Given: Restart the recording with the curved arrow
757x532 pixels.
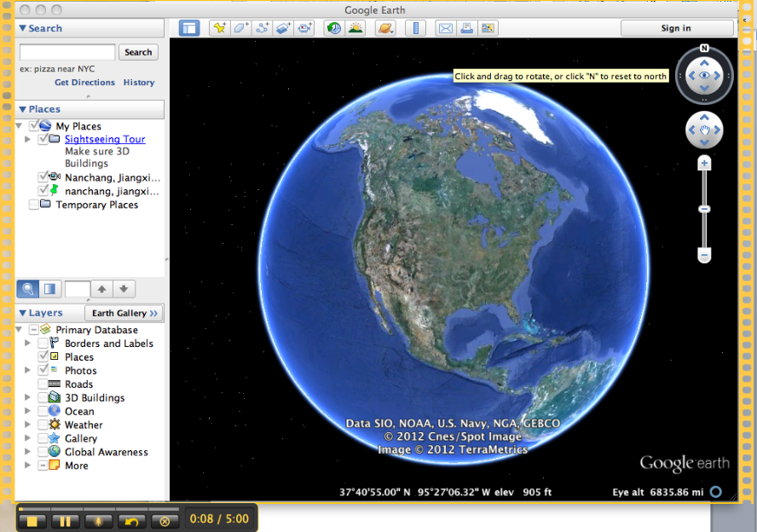Looking at the screenshot, I should [x=131, y=522].
